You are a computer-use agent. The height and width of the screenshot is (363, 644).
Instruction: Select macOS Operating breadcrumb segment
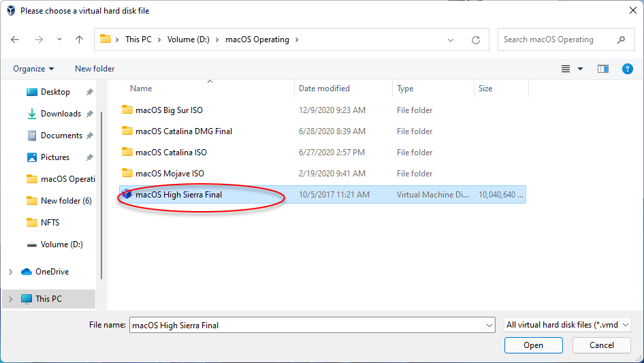(x=257, y=40)
